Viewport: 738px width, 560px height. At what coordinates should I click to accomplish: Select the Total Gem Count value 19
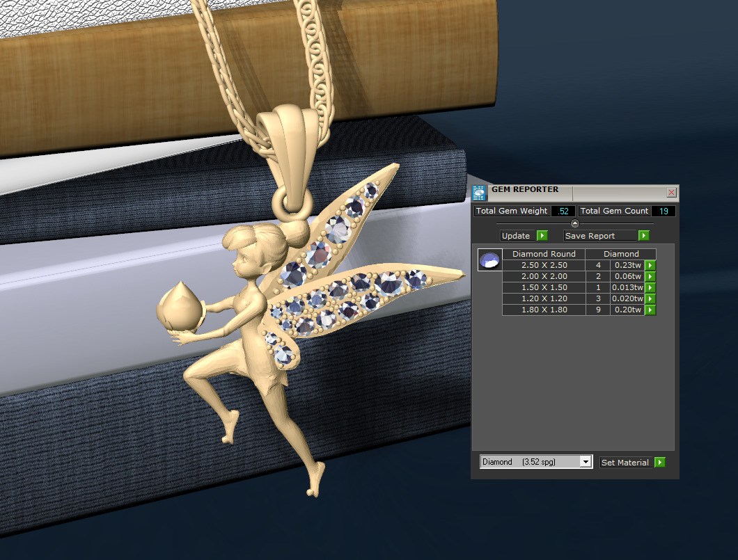(664, 211)
